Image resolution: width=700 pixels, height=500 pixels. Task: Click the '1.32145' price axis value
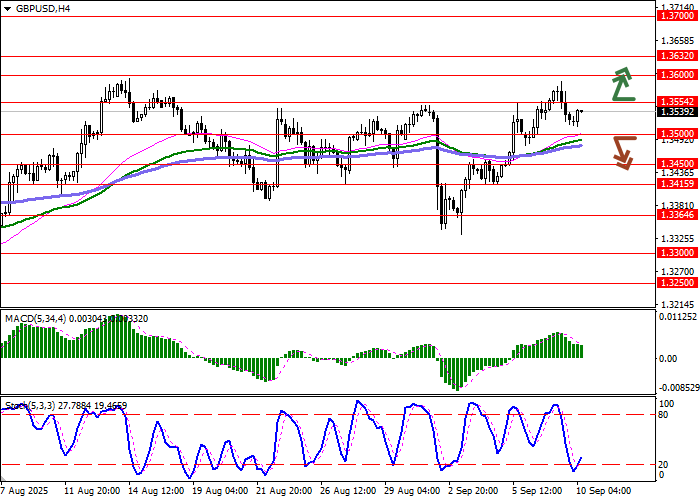(677, 305)
